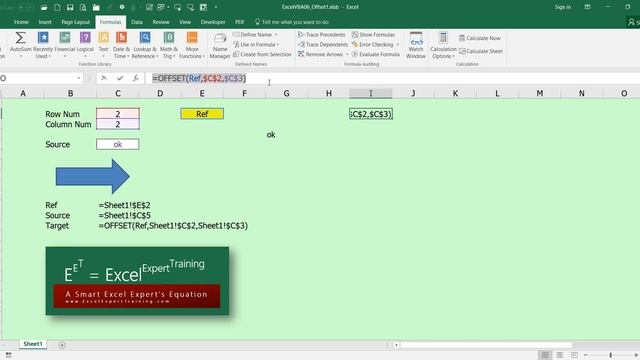Viewport: 640px width, 360px height.
Task: Open the Insert ribbon tab
Action: point(45,22)
